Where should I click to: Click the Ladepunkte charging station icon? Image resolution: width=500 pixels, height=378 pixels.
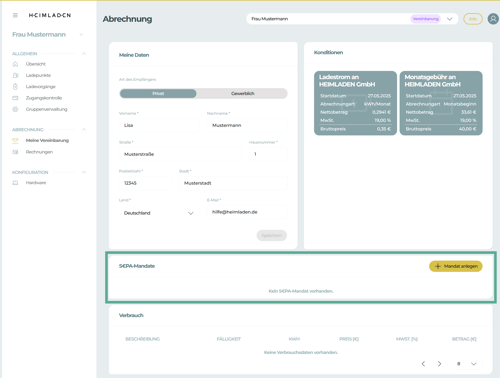15,75
